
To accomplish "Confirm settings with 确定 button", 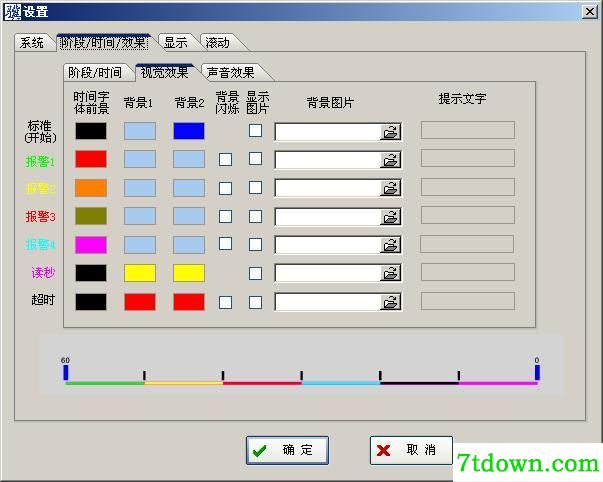I will click(x=287, y=450).
